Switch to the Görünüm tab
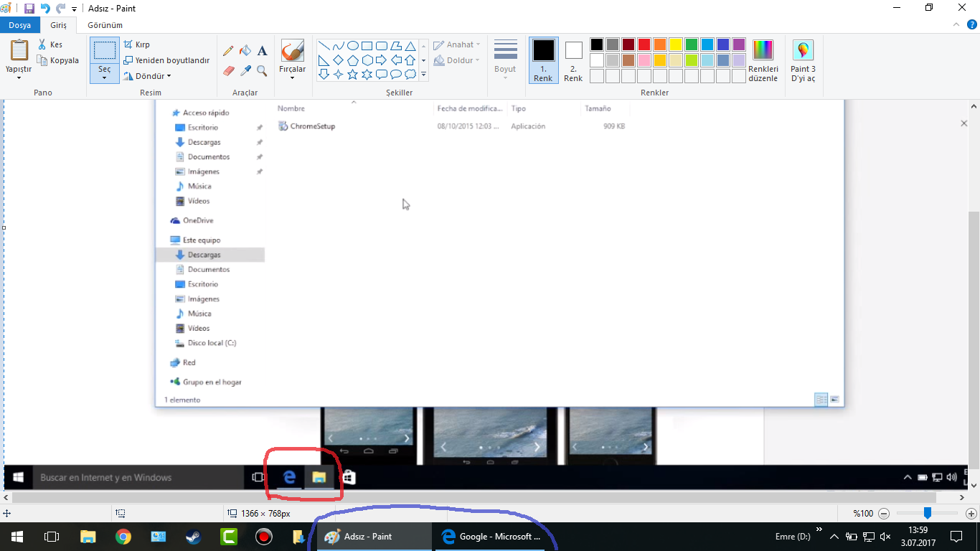 coord(105,25)
